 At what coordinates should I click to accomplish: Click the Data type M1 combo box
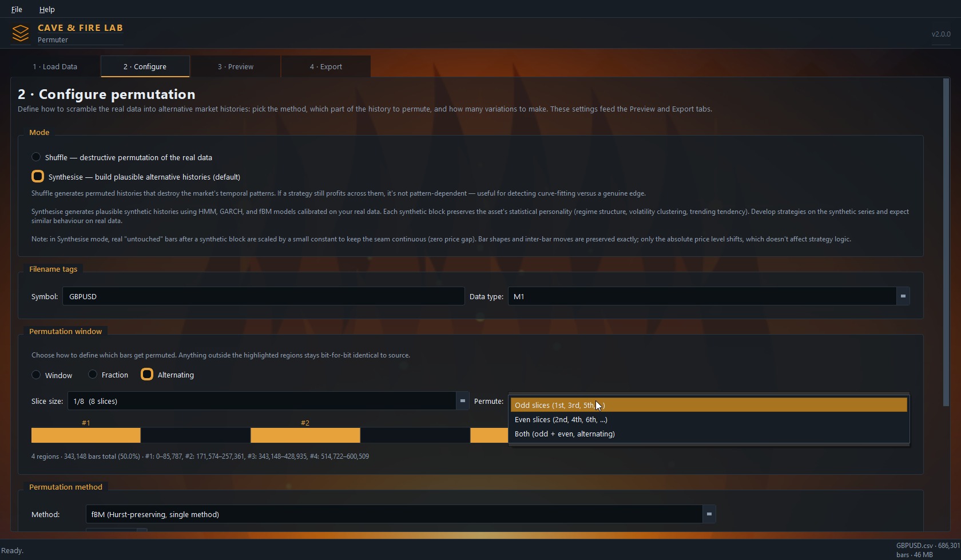click(709, 296)
